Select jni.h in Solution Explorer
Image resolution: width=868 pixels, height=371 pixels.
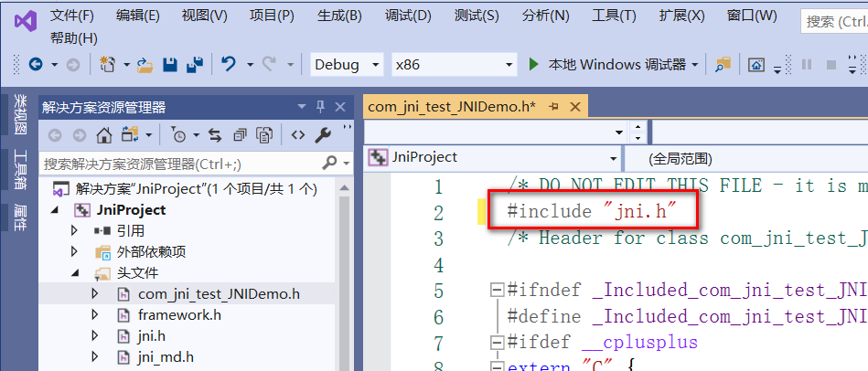[x=152, y=335]
